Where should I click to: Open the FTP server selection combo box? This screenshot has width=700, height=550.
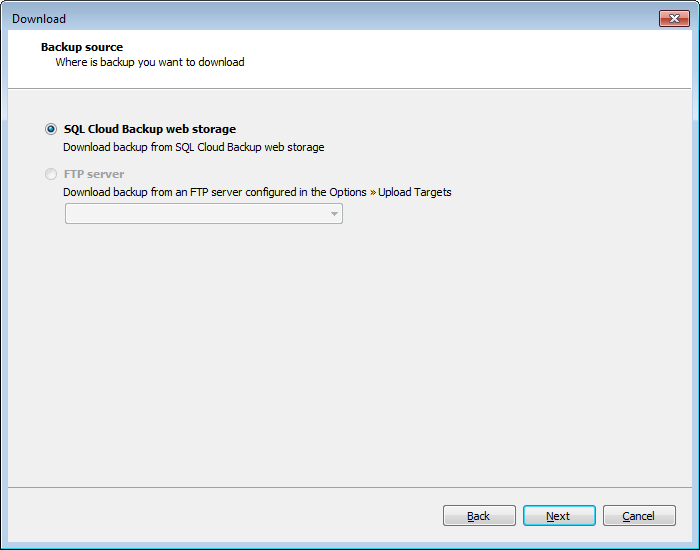pyautogui.click(x=204, y=213)
